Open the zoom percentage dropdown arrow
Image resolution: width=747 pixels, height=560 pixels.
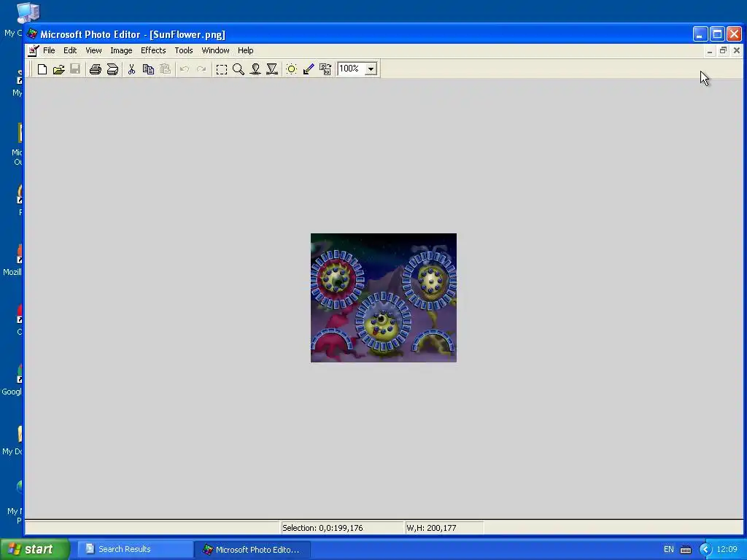pos(371,69)
